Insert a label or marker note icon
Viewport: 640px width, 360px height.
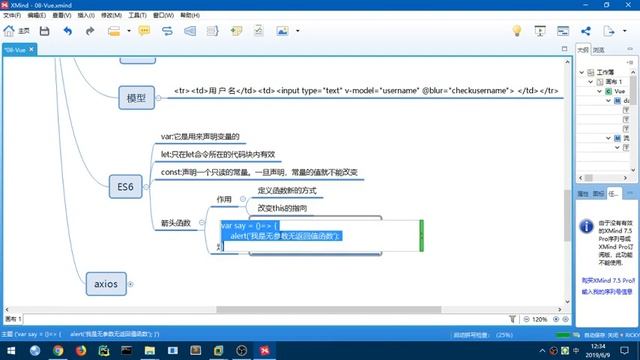[236, 31]
